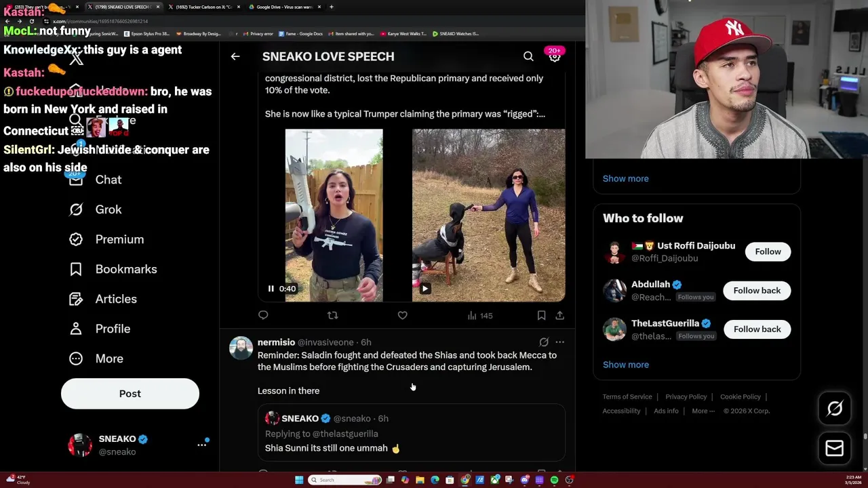Go back using the arrow beside SNEAKO LOVE SPEECH
This screenshot has width=868, height=488.
[235, 56]
